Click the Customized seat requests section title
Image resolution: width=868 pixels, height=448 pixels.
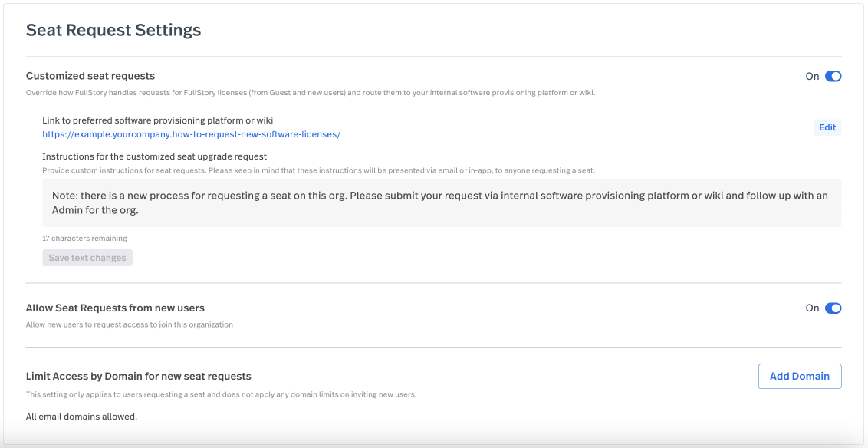tap(90, 76)
